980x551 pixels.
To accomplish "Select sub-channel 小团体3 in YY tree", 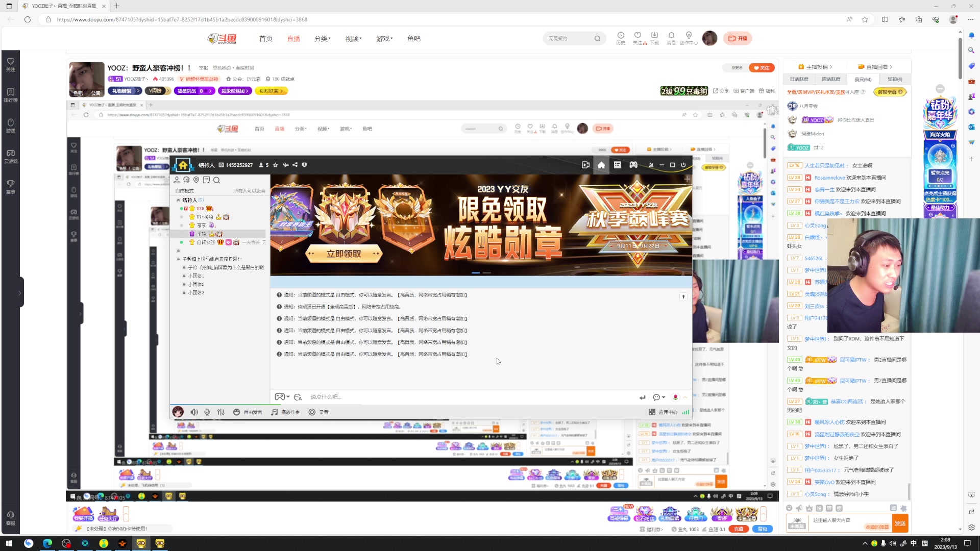I will (x=196, y=293).
